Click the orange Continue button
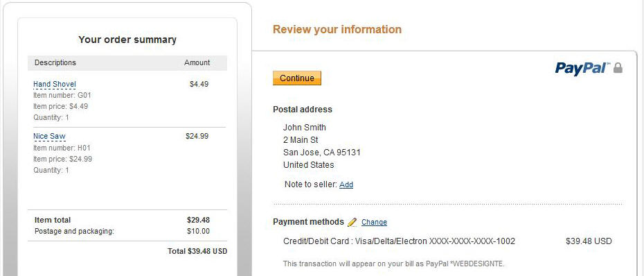The image size is (644, 276). (x=297, y=78)
